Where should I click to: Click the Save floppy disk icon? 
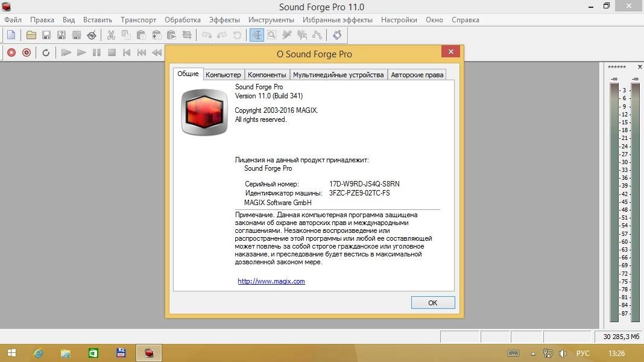(46, 35)
